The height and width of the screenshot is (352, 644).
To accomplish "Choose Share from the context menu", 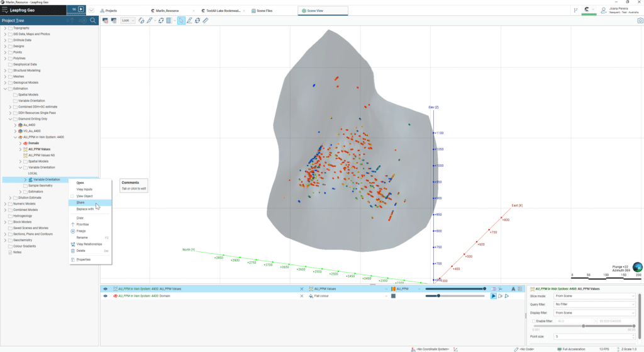I will click(x=80, y=203).
